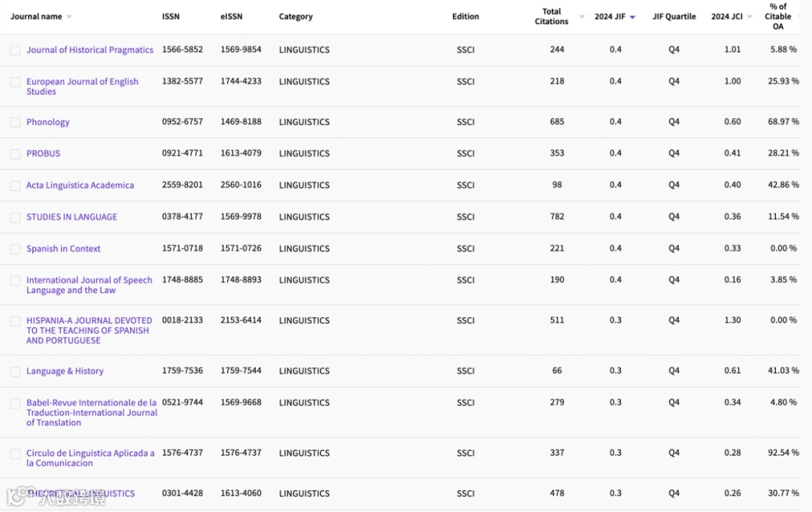Tick the Journal of Historical Pragmatics checkbox
The width and height of the screenshot is (812, 512).
[16, 50]
